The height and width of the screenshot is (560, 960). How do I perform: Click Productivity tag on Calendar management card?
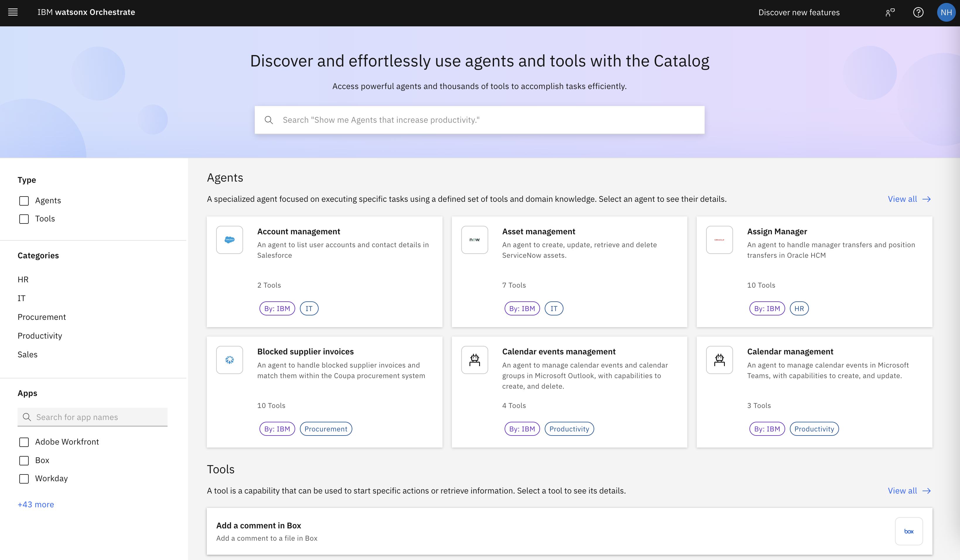pyautogui.click(x=814, y=429)
